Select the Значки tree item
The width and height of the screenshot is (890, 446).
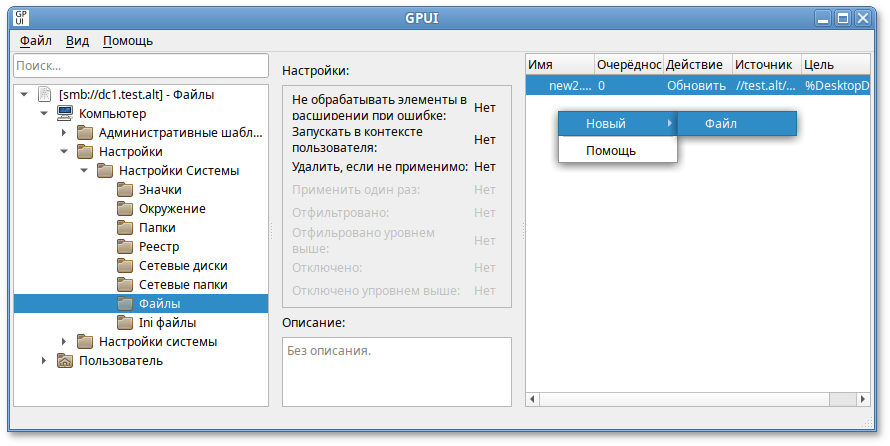[160, 190]
